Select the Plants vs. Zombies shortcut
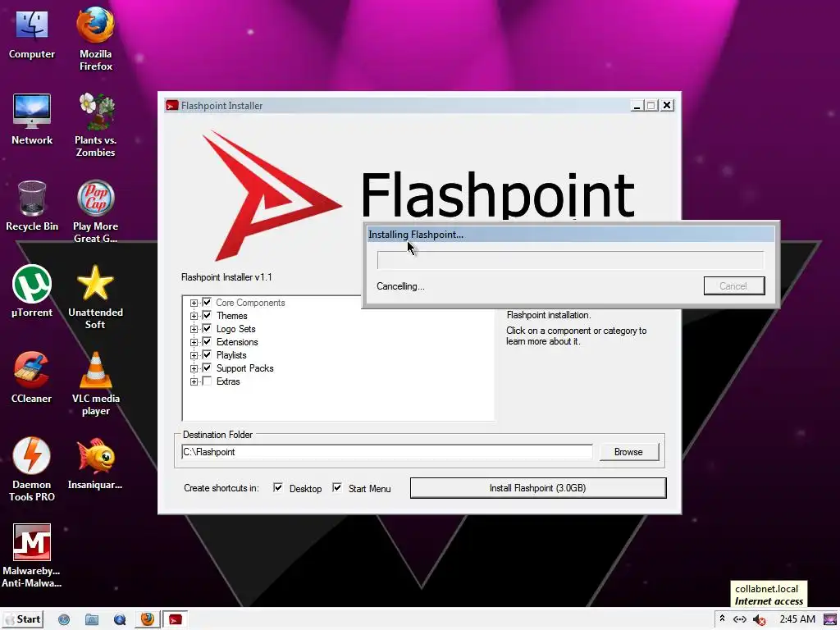The width and height of the screenshot is (840, 630). [x=95, y=126]
